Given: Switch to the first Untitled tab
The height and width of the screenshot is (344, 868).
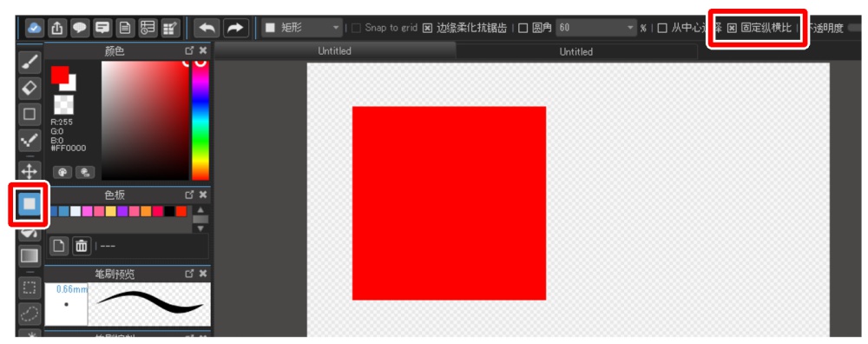Looking at the screenshot, I should [334, 51].
